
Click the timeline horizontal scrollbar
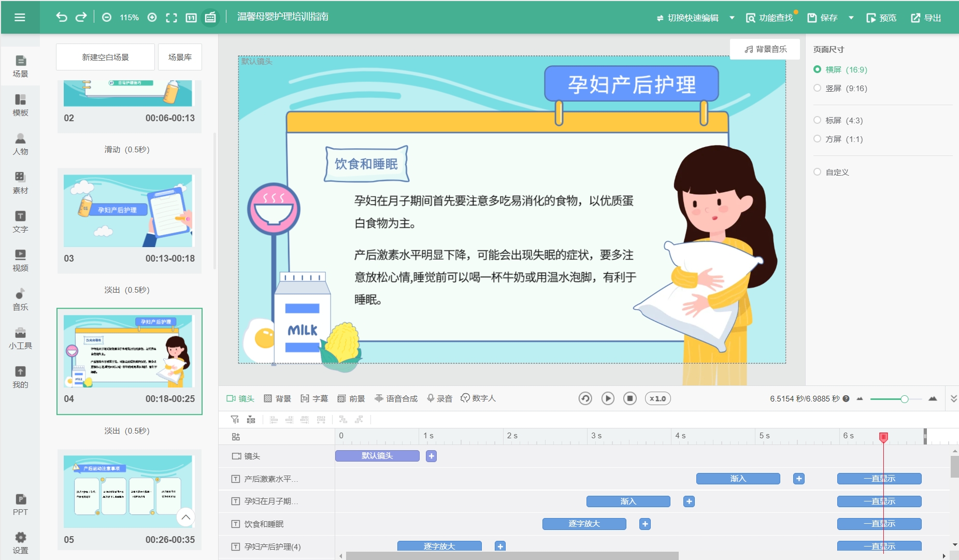coord(512,556)
